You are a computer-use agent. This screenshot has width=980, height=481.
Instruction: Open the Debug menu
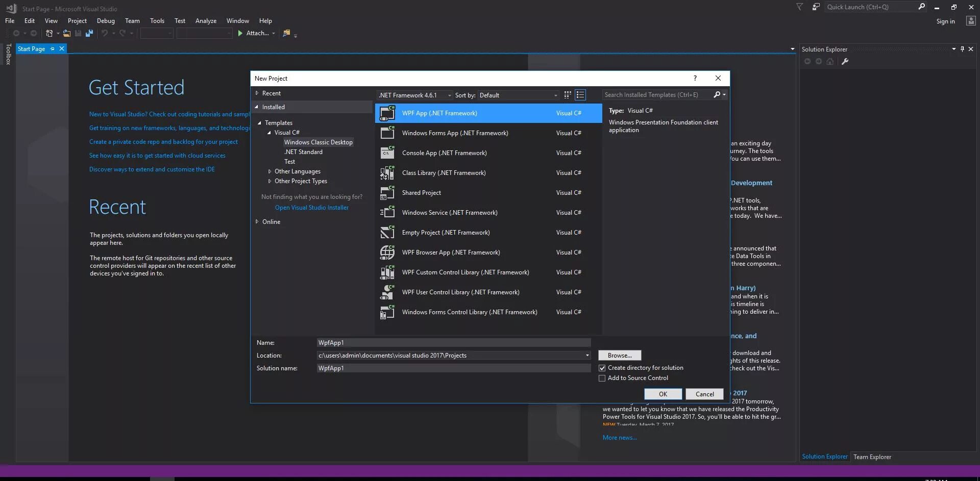pyautogui.click(x=106, y=21)
